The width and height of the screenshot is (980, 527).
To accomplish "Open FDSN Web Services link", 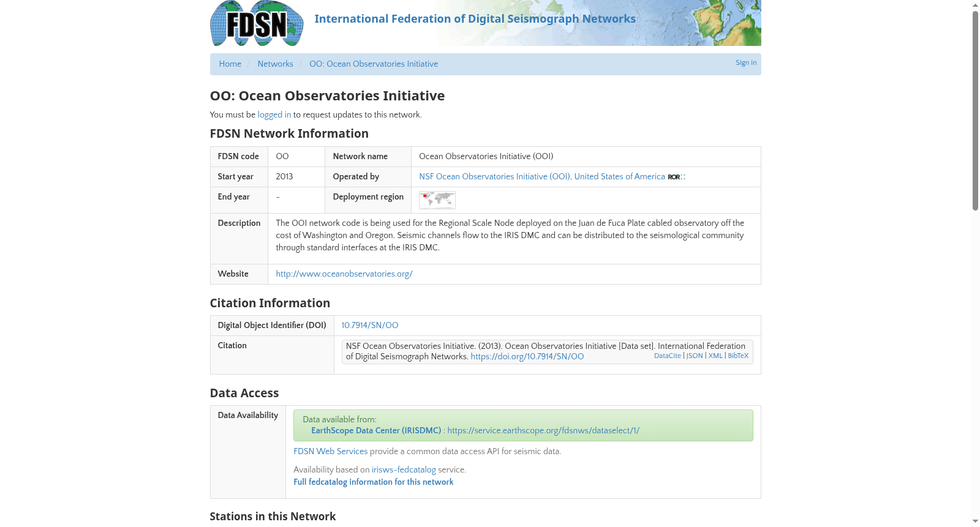I will click(331, 451).
